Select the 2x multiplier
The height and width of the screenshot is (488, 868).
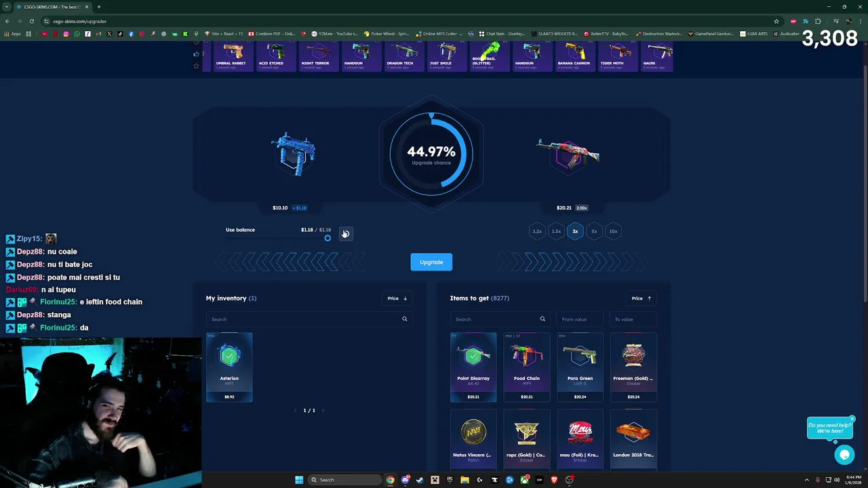pos(575,231)
